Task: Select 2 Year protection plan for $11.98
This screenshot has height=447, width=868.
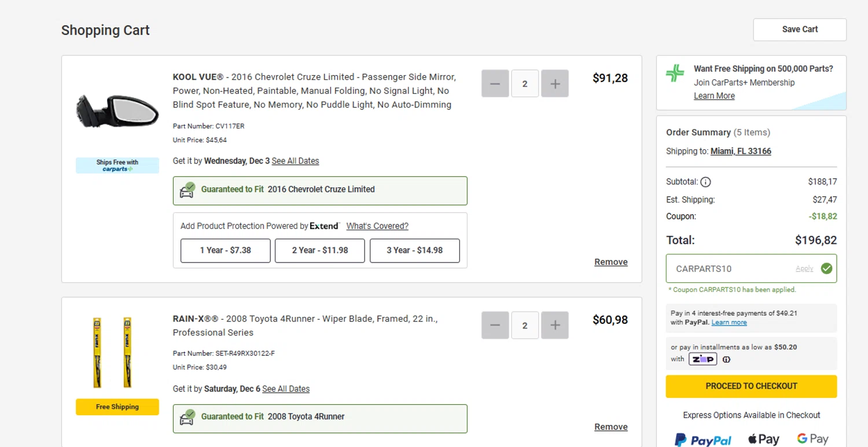Action: [319, 250]
